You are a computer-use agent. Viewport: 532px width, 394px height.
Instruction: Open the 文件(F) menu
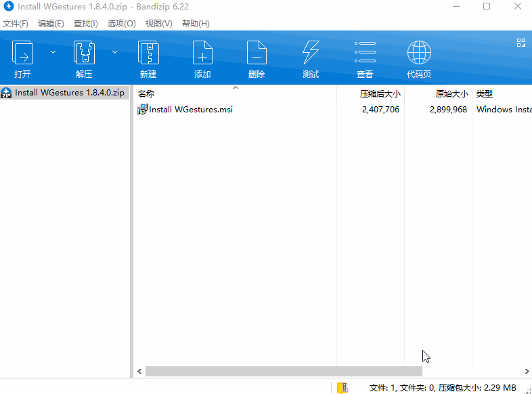coord(16,24)
